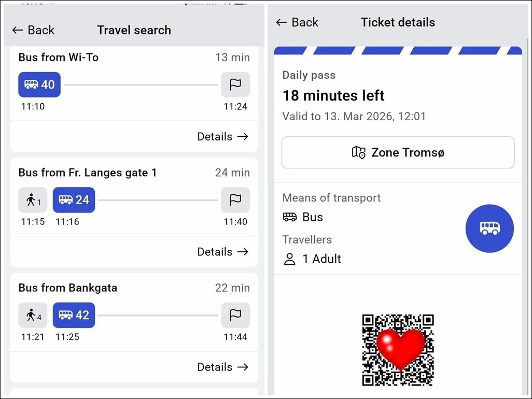Image resolution: width=532 pixels, height=399 pixels.
Task: Tap the 1 Adult traveller entry
Action: coord(312,259)
